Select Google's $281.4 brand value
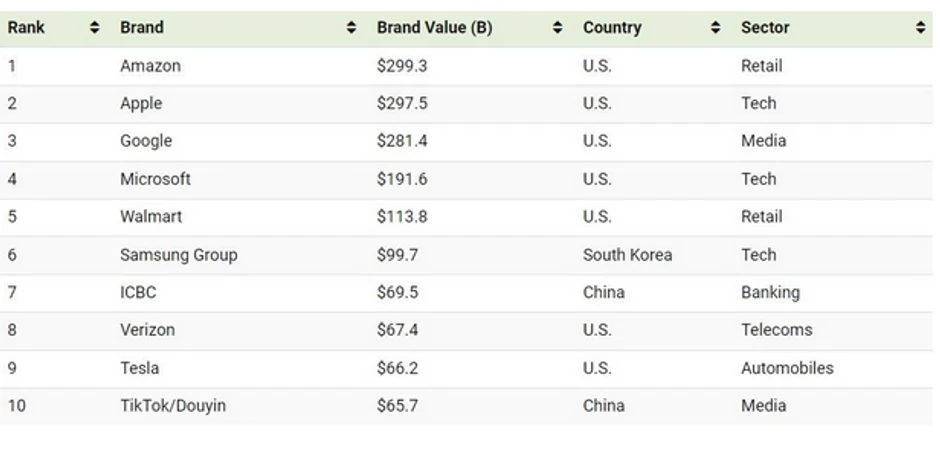 [402, 141]
